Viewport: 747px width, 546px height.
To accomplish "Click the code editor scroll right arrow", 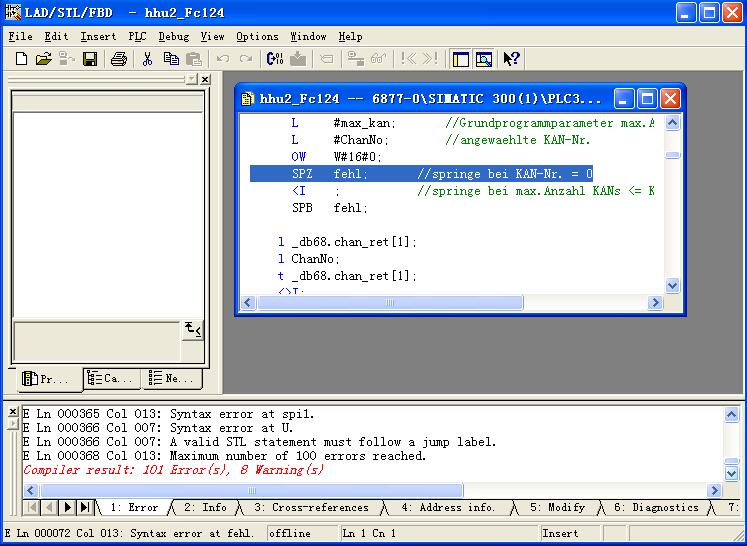I will click(655, 303).
